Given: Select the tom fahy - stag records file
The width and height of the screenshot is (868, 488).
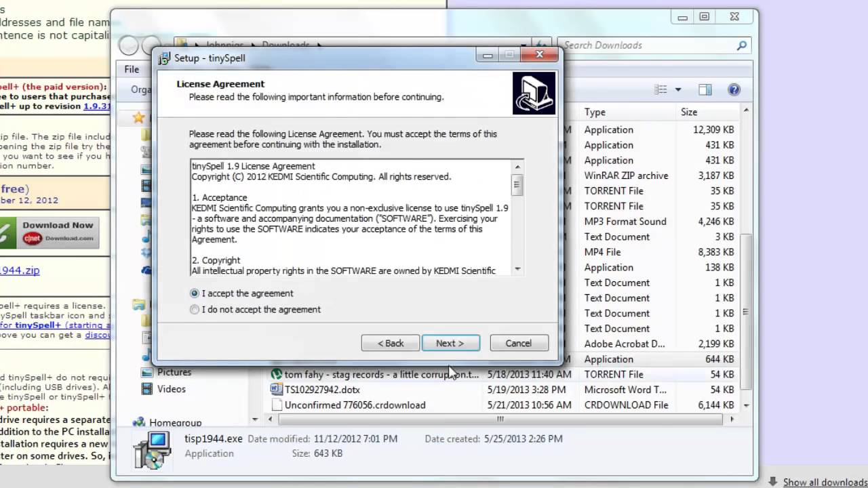Looking at the screenshot, I should point(382,374).
